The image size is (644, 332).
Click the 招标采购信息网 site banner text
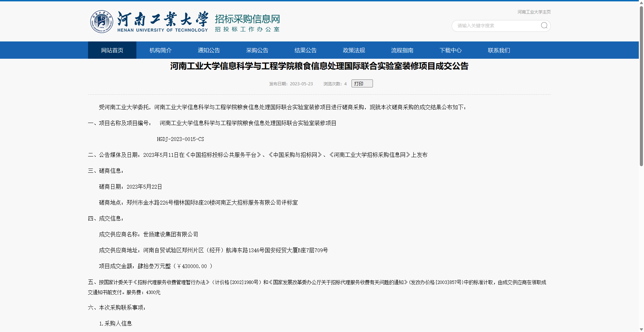click(247, 20)
